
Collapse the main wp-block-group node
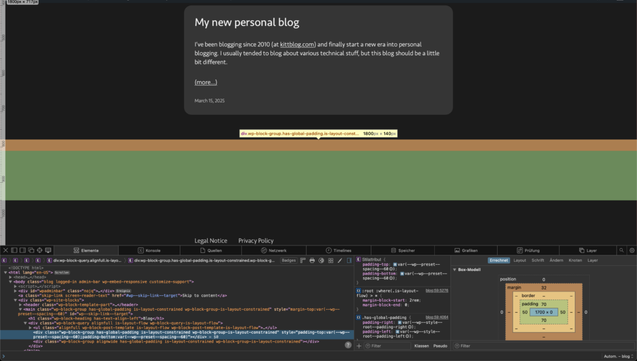(x=20, y=309)
